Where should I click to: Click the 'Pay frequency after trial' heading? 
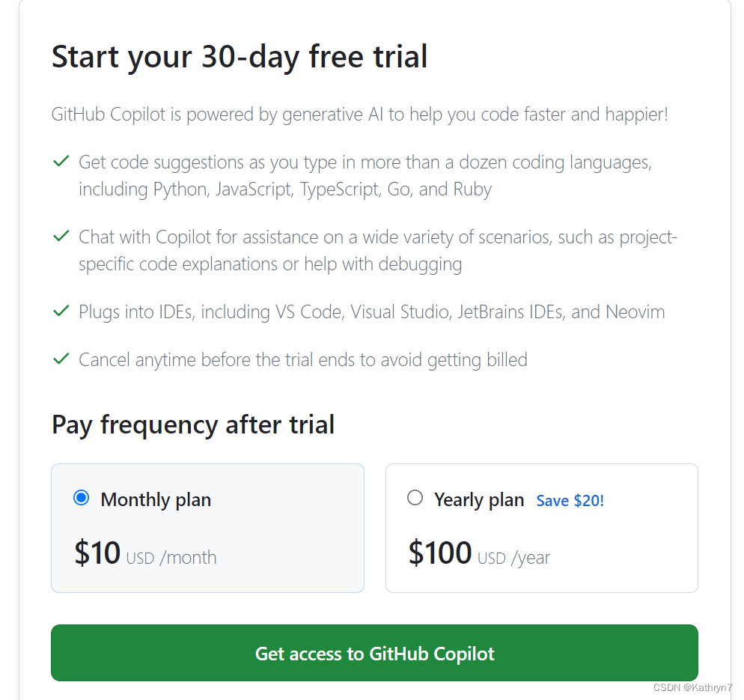click(x=192, y=424)
